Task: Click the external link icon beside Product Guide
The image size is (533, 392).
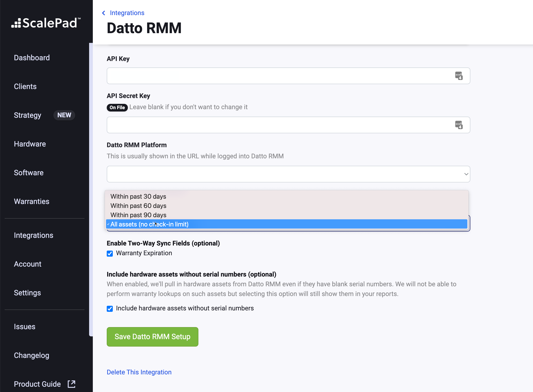Action: click(71, 384)
